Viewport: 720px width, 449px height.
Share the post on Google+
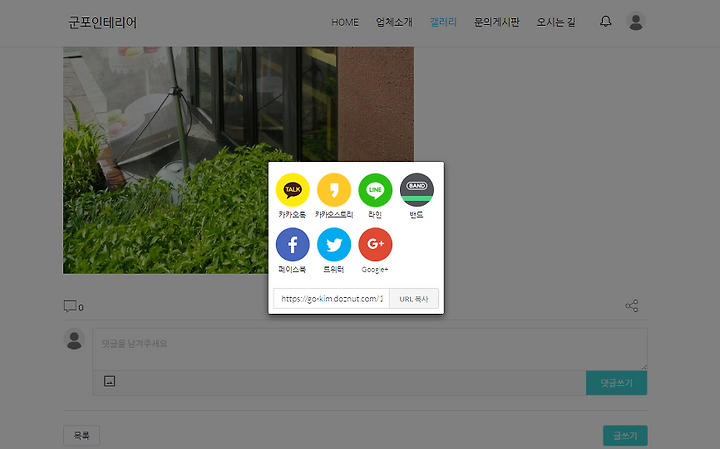coord(375,245)
